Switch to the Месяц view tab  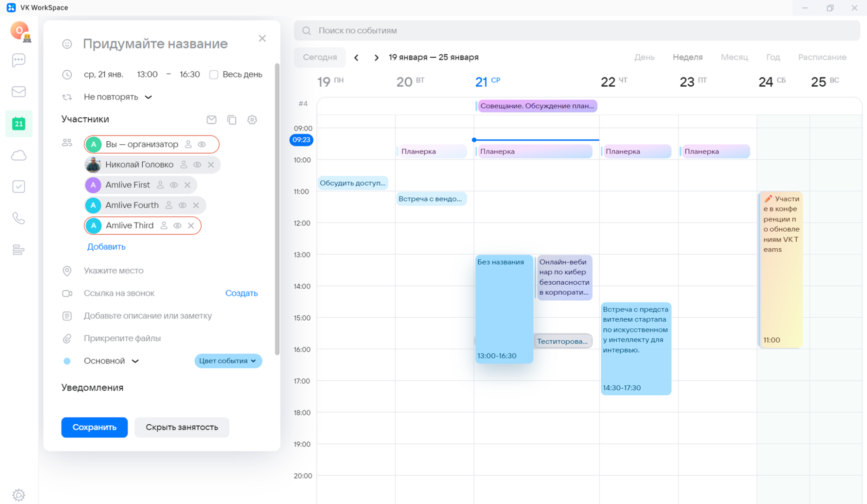click(734, 57)
